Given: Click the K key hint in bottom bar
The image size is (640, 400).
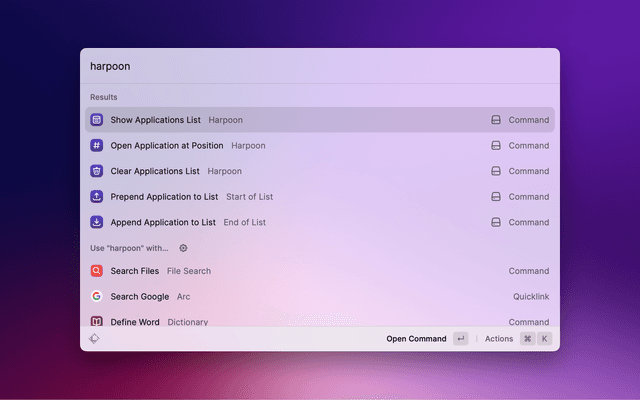Looking at the screenshot, I should click(x=545, y=339).
